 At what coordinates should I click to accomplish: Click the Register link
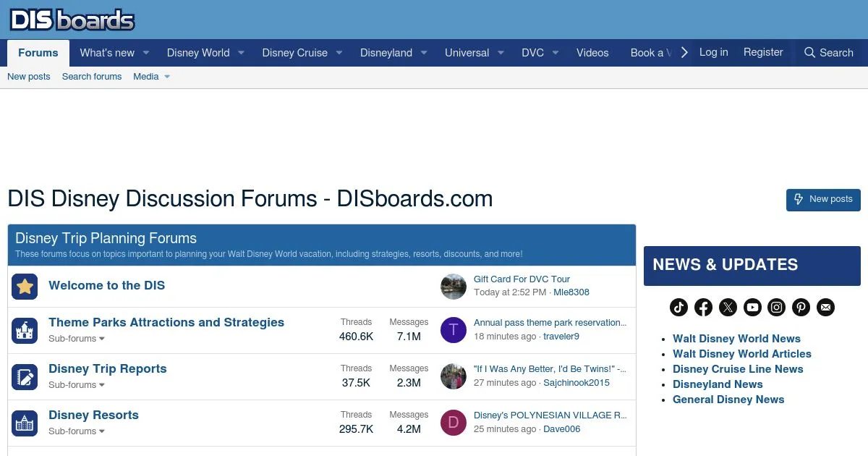pos(763,52)
